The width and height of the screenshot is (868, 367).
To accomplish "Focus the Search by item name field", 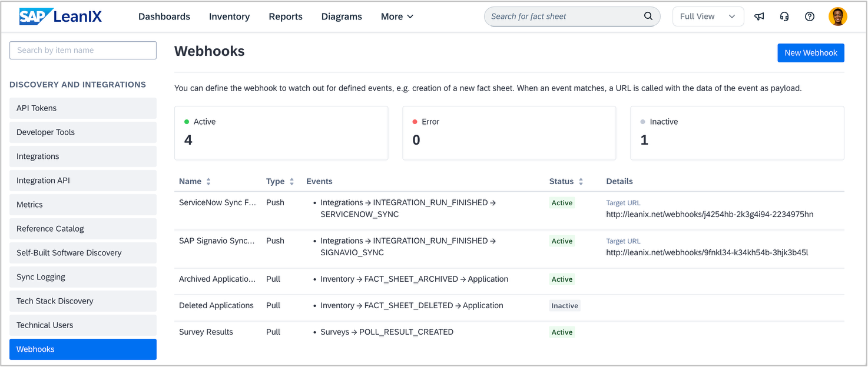I will (83, 51).
